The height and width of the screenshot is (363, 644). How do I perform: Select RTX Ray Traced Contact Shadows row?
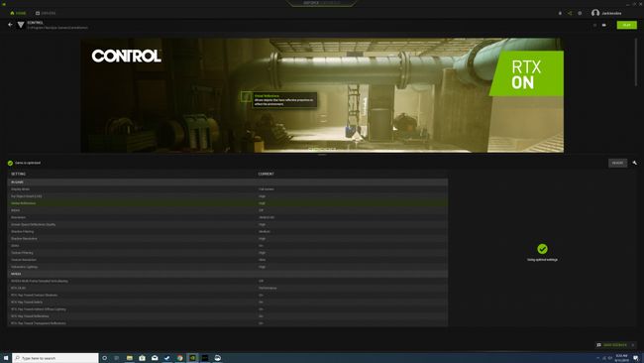(228, 295)
